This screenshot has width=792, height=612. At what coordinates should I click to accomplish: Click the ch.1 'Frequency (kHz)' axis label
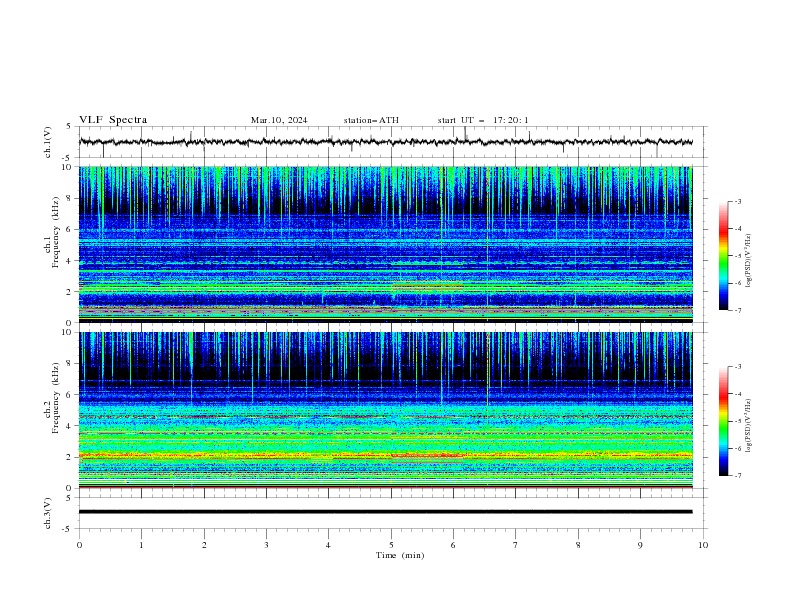click(55, 232)
